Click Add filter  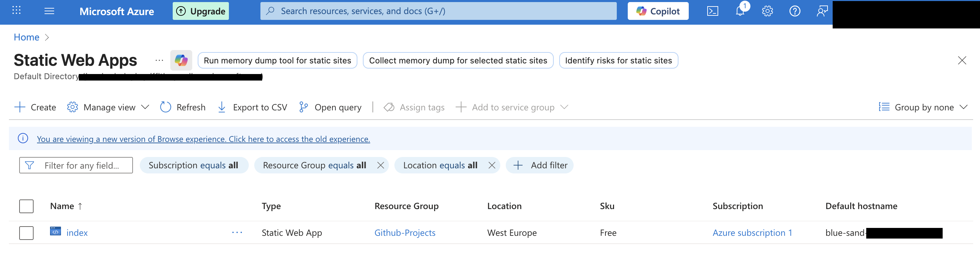tap(540, 166)
